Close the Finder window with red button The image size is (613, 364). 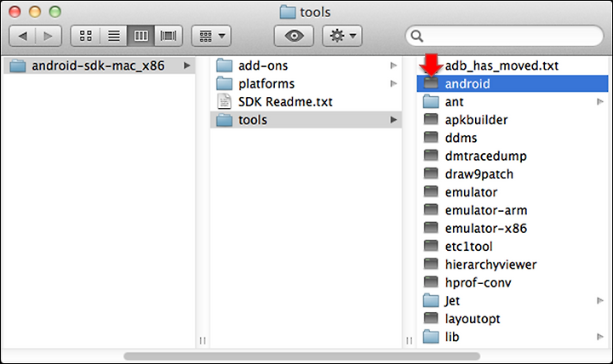(14, 12)
